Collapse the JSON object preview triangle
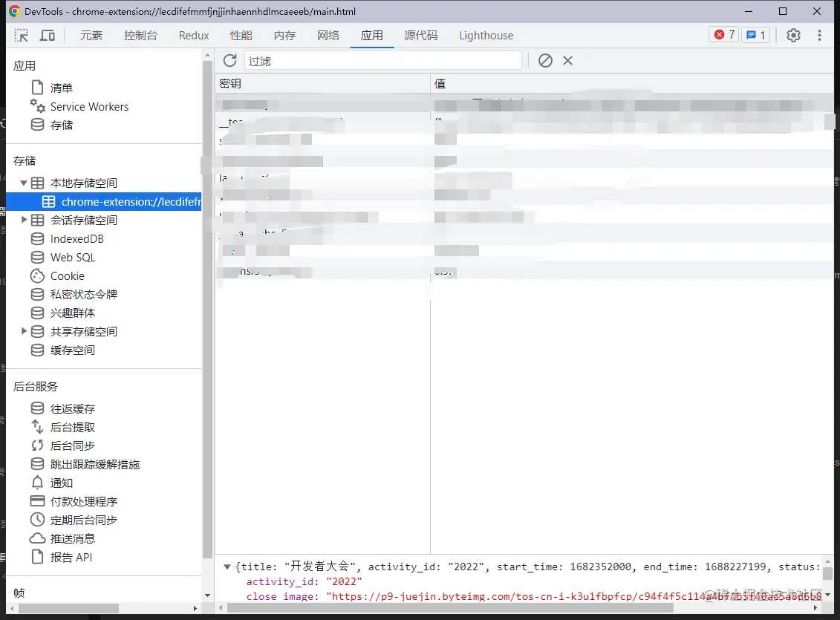The image size is (840, 620). tap(227, 567)
